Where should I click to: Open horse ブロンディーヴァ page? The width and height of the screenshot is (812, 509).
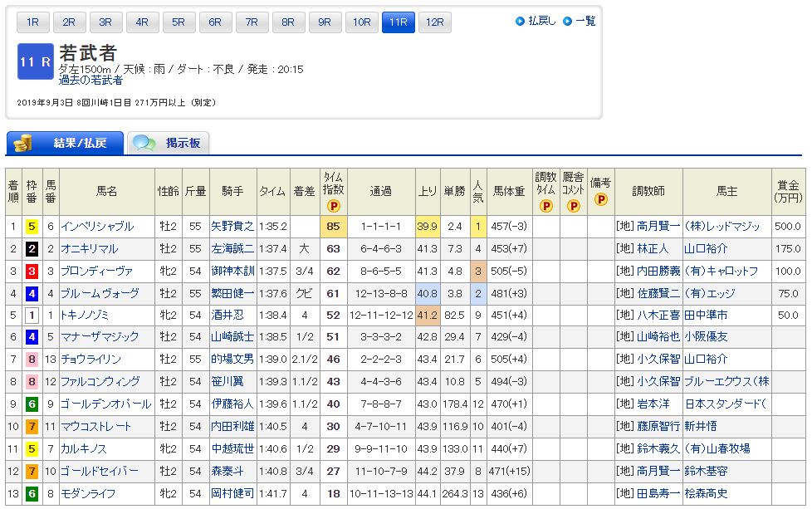pyautogui.click(x=96, y=271)
